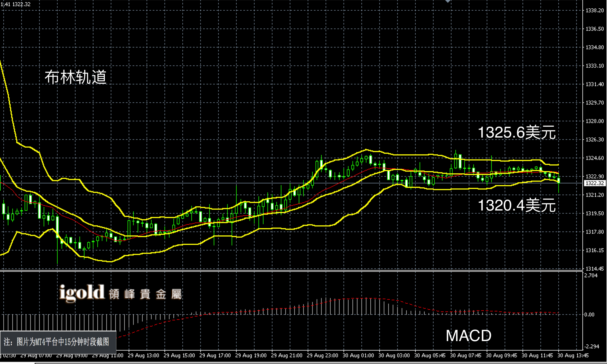Click the 1325.6美元 annotation

pos(516,132)
